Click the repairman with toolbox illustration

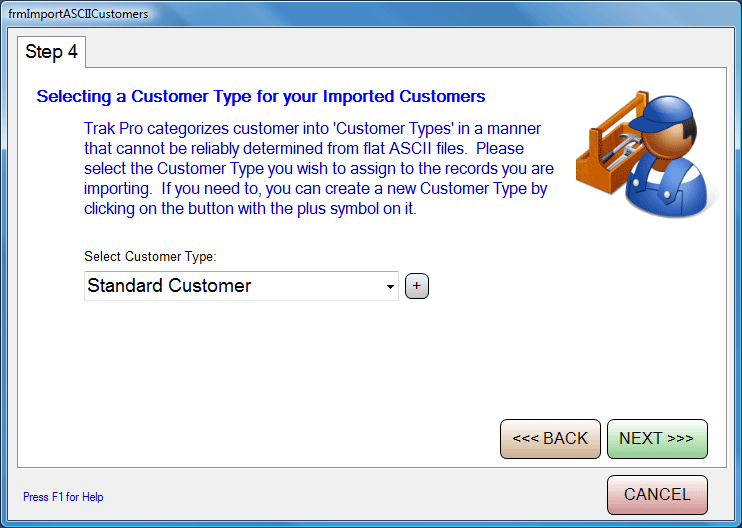click(646, 154)
